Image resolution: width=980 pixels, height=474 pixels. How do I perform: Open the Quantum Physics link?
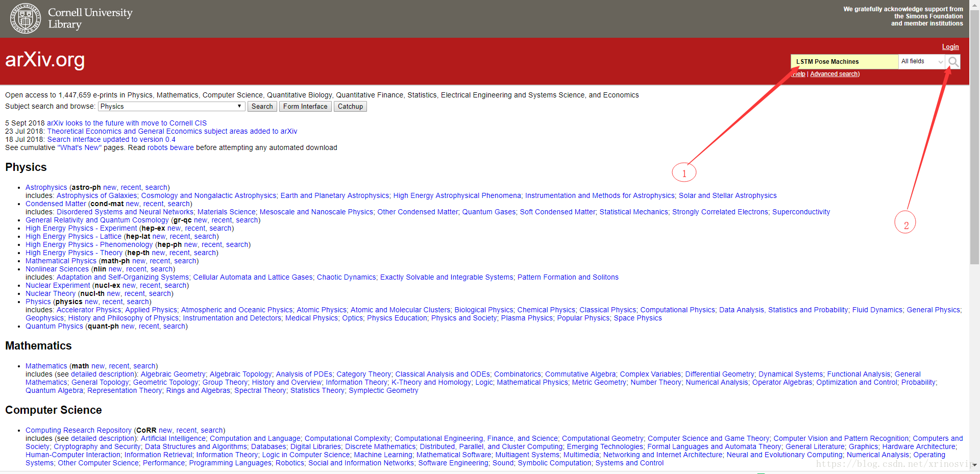coord(54,326)
